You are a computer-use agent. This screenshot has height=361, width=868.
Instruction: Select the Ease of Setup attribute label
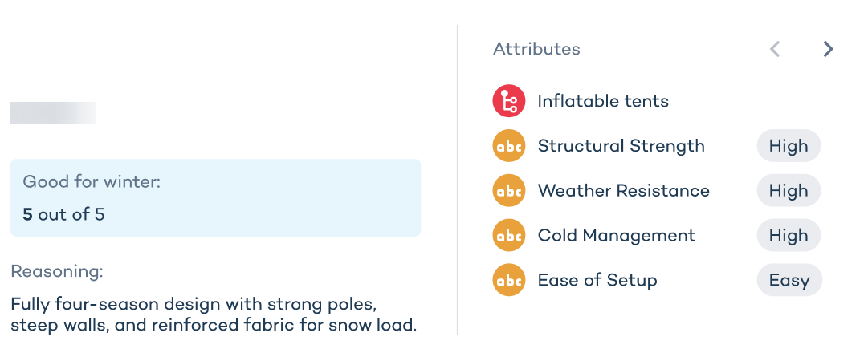tap(597, 281)
